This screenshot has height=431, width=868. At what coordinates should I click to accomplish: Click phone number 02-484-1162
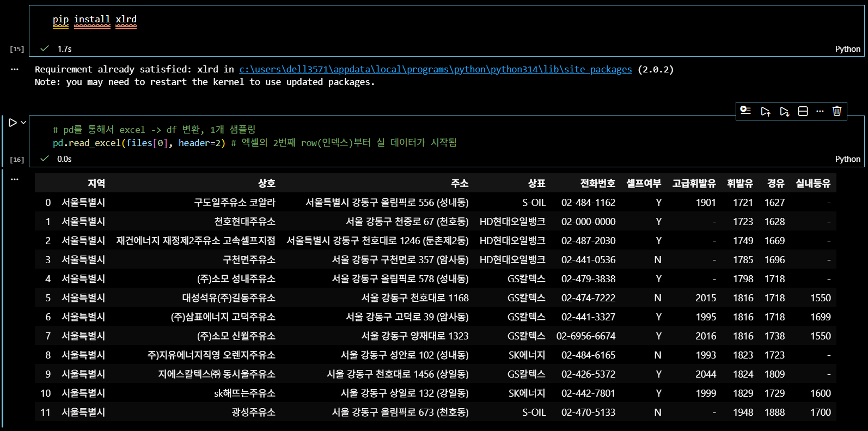(x=588, y=203)
